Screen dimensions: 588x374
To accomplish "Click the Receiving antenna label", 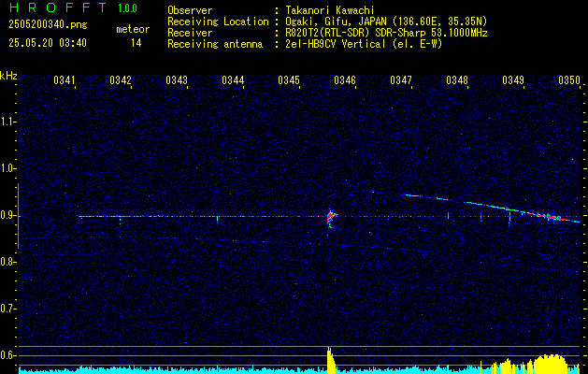I will [215, 44].
